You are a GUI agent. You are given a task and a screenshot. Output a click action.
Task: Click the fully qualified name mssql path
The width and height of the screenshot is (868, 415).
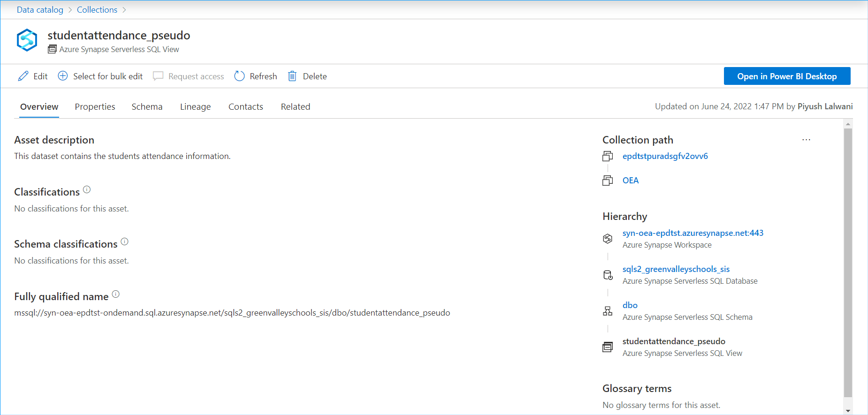click(x=232, y=313)
